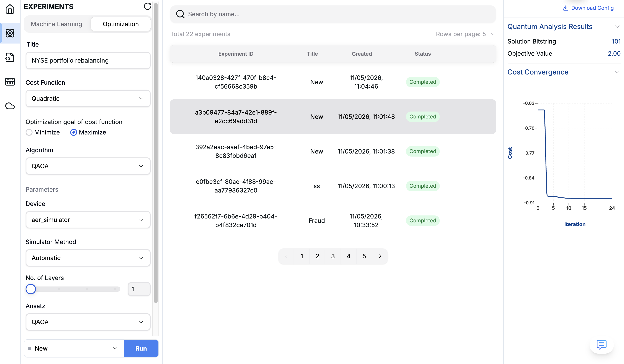Open the code file sidebar icon
The width and height of the screenshot is (624, 364).
click(x=10, y=57)
